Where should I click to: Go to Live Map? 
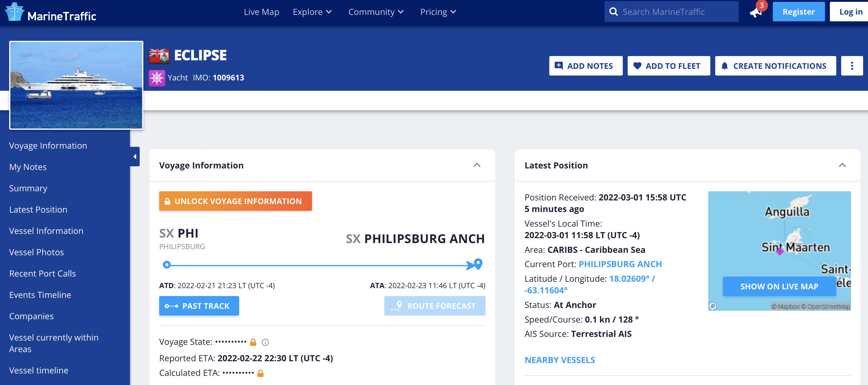(x=261, y=12)
